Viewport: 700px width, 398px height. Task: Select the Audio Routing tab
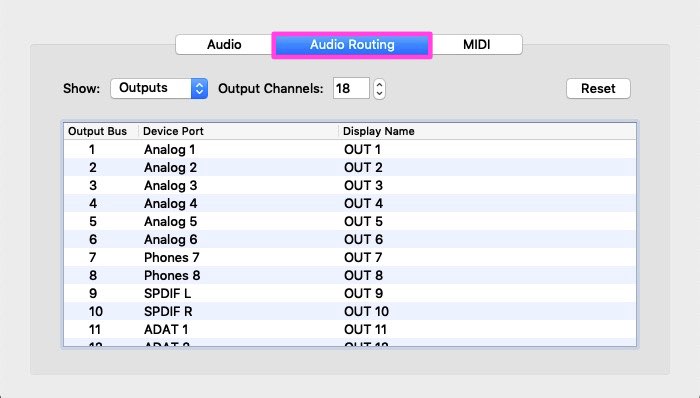pyautogui.click(x=352, y=45)
